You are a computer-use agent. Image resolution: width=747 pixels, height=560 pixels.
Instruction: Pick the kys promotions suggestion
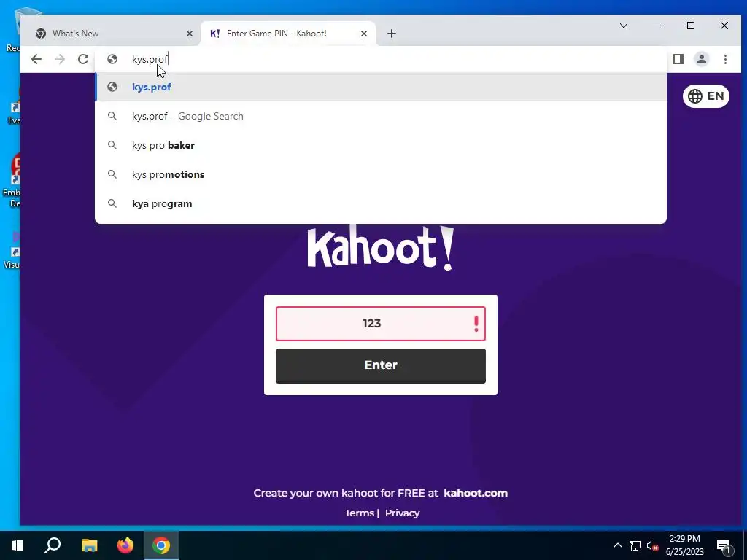381,174
